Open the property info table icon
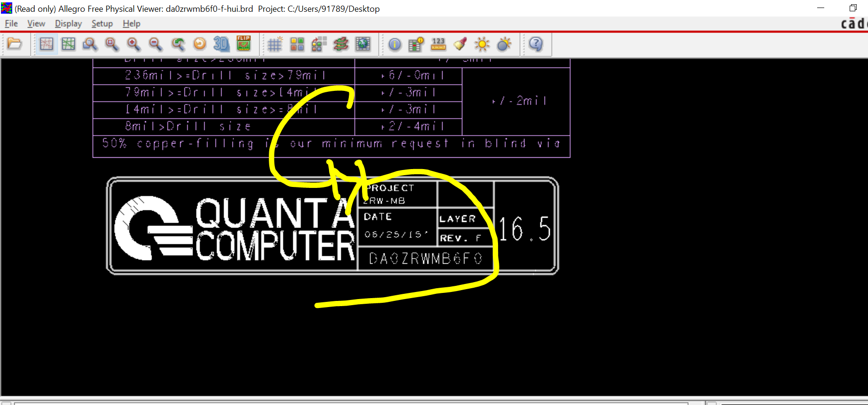This screenshot has height=405, width=868. coord(416,44)
